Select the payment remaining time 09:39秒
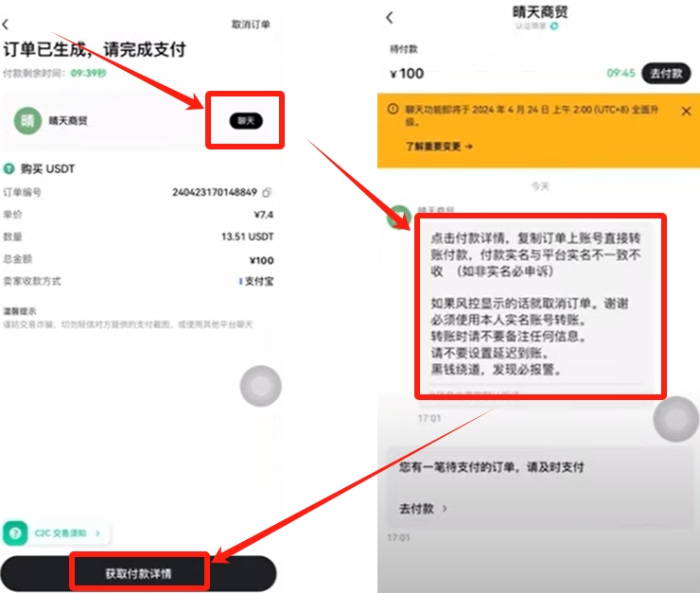Image resolution: width=700 pixels, height=593 pixels. click(x=88, y=73)
